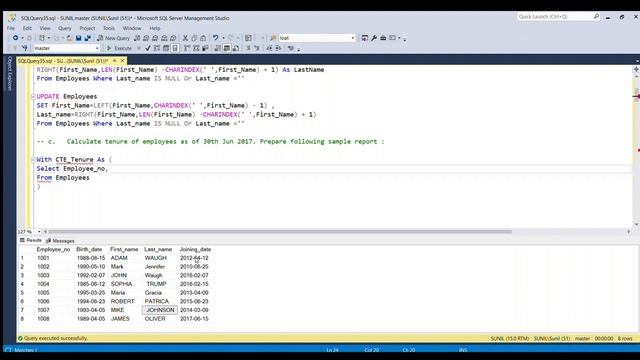
Task: Open the Window menu
Action: pos(132,28)
